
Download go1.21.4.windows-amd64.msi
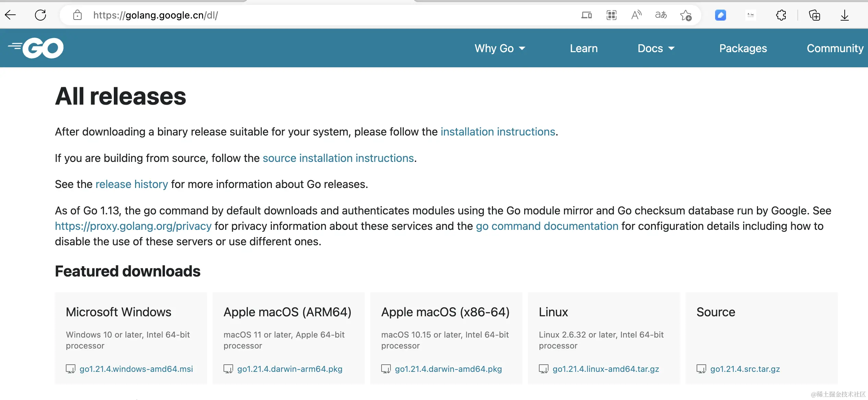(136, 369)
